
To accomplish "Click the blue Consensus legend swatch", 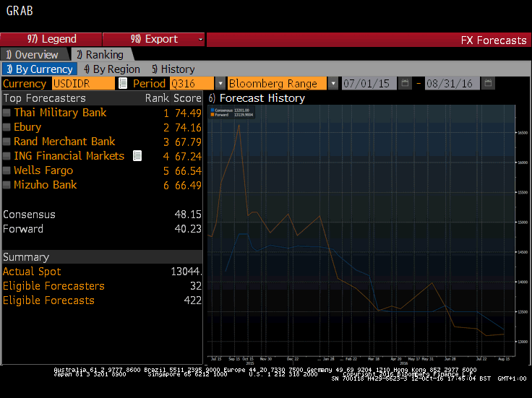I will tap(213, 111).
